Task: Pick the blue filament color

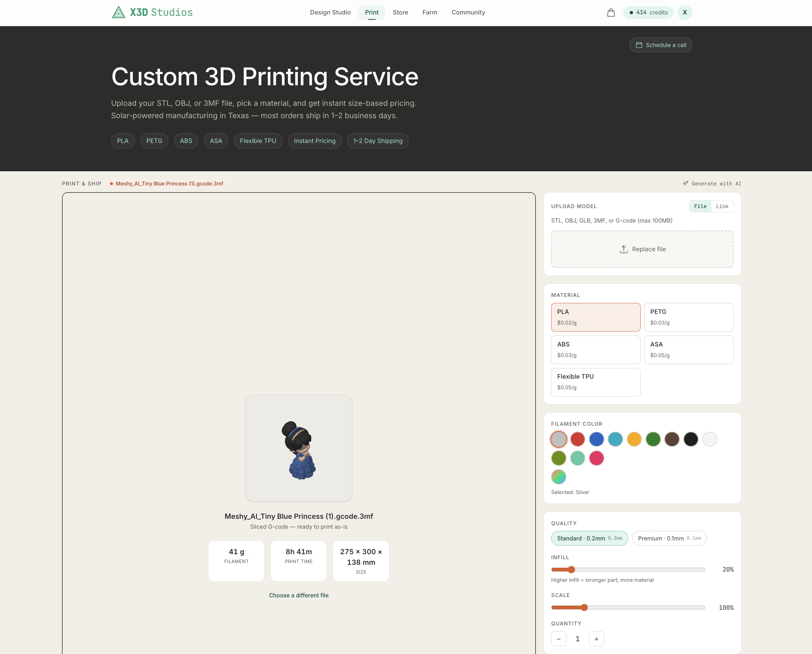Action: click(596, 439)
